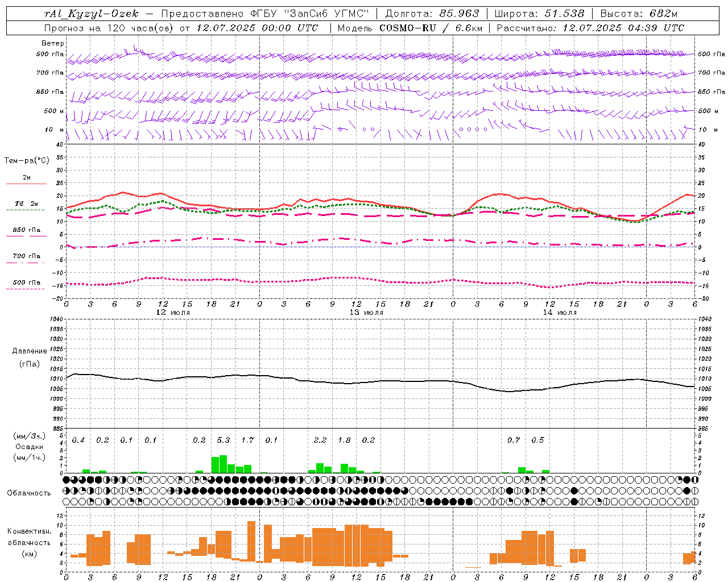The height and width of the screenshot is (582, 728).
Task: Click the 13 июля date label
Action: (x=366, y=313)
